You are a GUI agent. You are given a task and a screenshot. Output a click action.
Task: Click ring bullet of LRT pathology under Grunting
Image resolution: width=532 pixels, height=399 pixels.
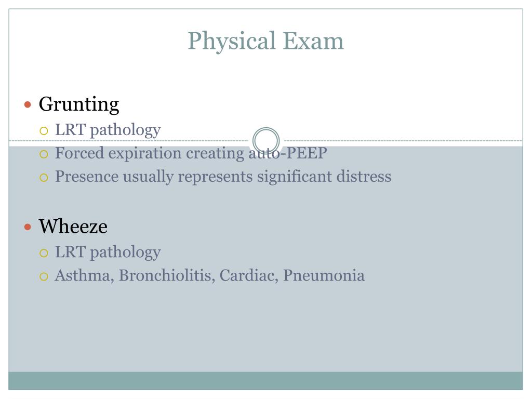coord(44,131)
